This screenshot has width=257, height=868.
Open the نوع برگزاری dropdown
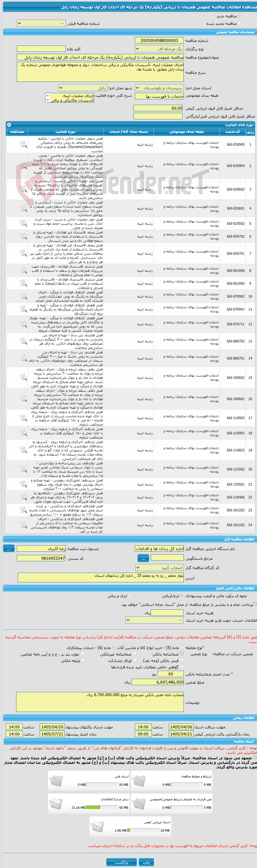pyautogui.click(x=159, y=49)
